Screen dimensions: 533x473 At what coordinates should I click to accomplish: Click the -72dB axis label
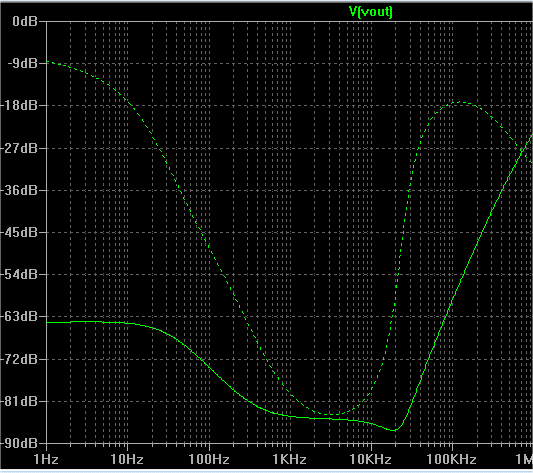click(19, 359)
